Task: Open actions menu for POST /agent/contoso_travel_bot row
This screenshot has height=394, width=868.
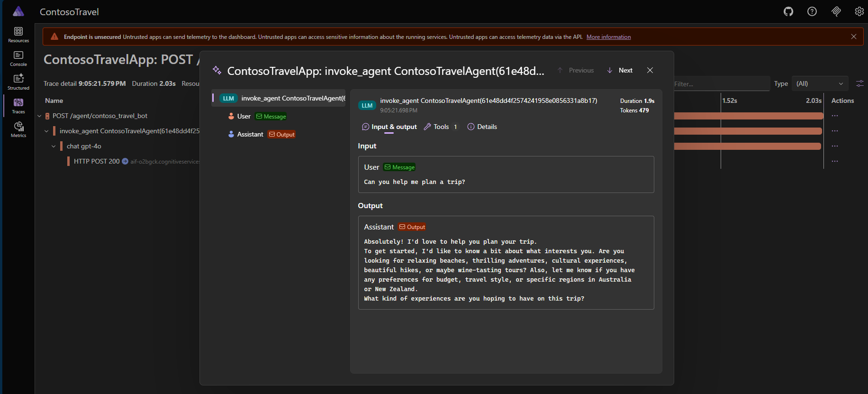Action: [x=835, y=116]
